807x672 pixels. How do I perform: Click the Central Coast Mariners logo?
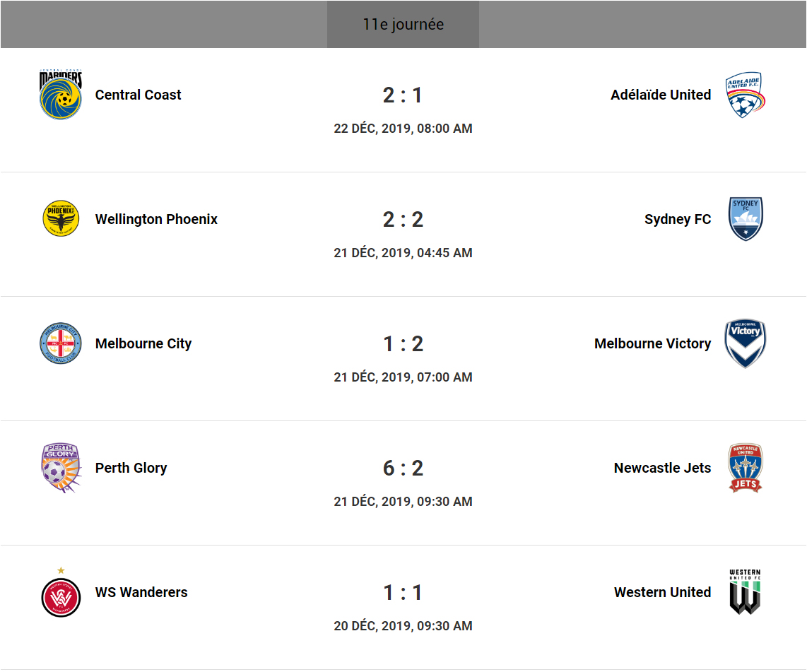click(x=61, y=95)
